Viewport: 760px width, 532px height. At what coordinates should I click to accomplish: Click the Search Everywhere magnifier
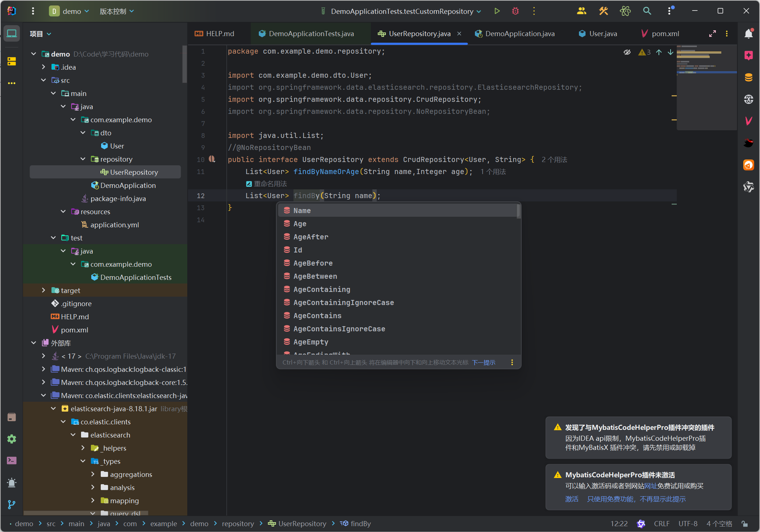[x=647, y=11]
